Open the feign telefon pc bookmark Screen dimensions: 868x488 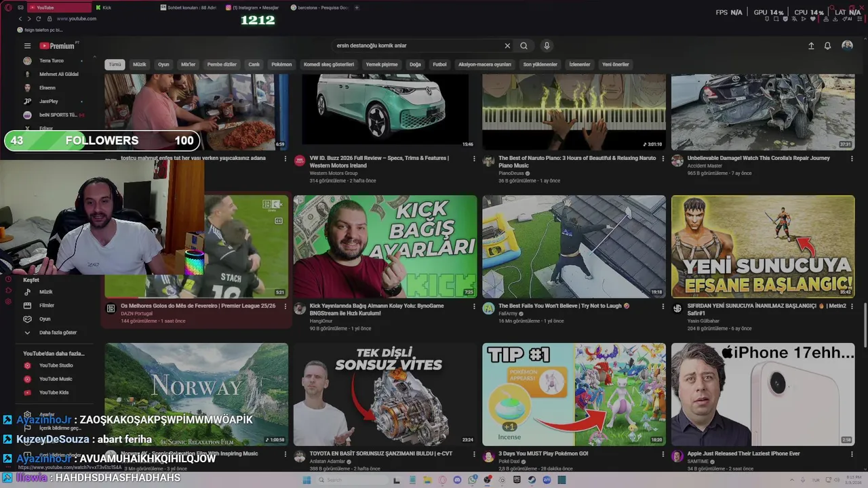tap(41, 30)
